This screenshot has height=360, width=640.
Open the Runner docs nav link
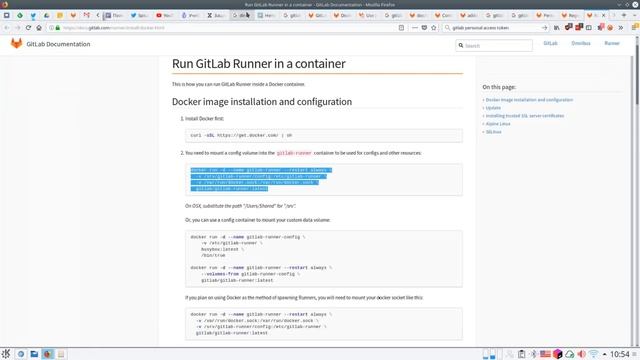[x=612, y=43]
